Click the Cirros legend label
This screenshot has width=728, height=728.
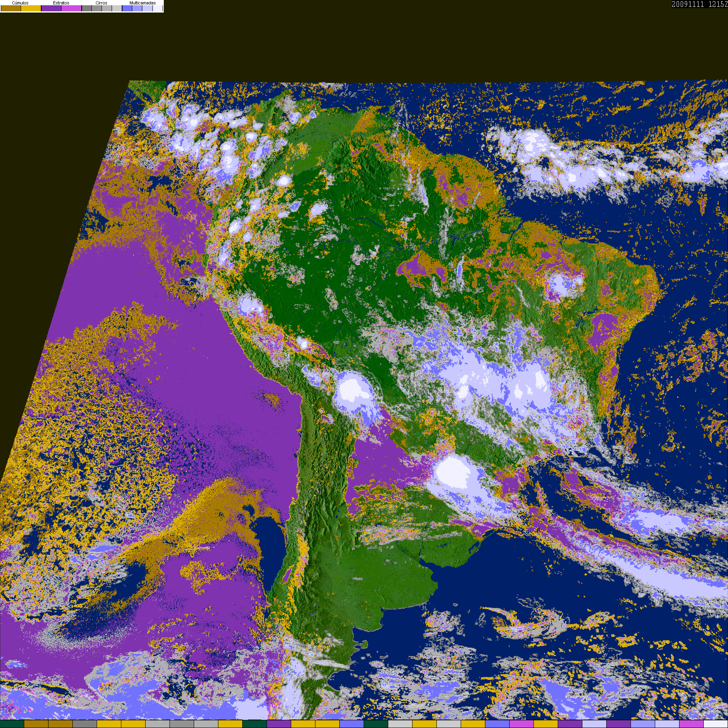(x=102, y=3)
